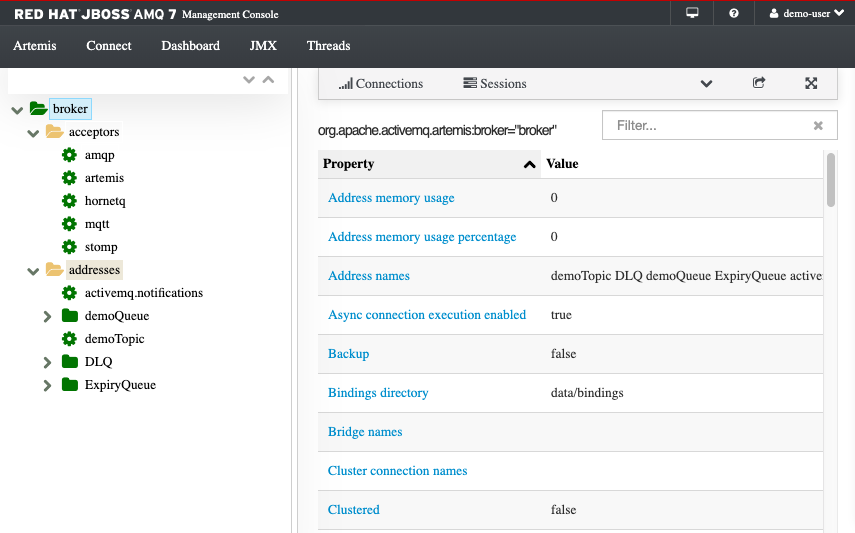Expand all tree nodes with down chevron
This screenshot has width=855, height=533.
point(249,80)
